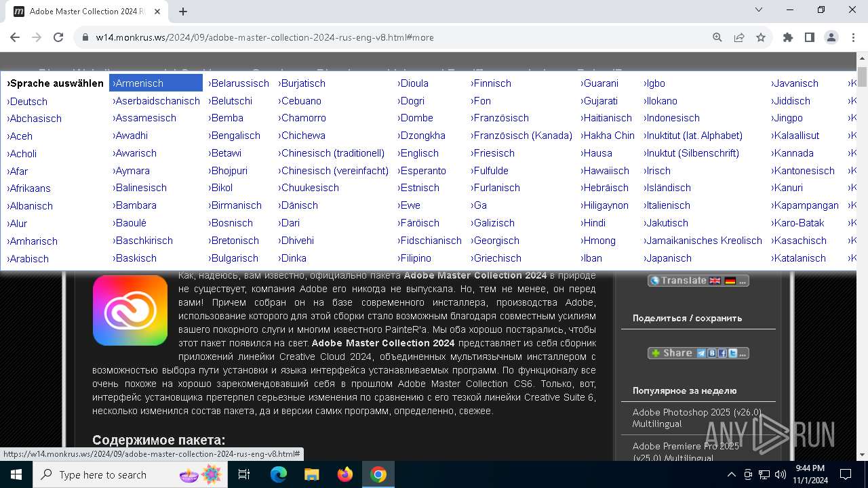This screenshot has height=488, width=868.
Task: Go back to the previous page
Action: point(15,38)
